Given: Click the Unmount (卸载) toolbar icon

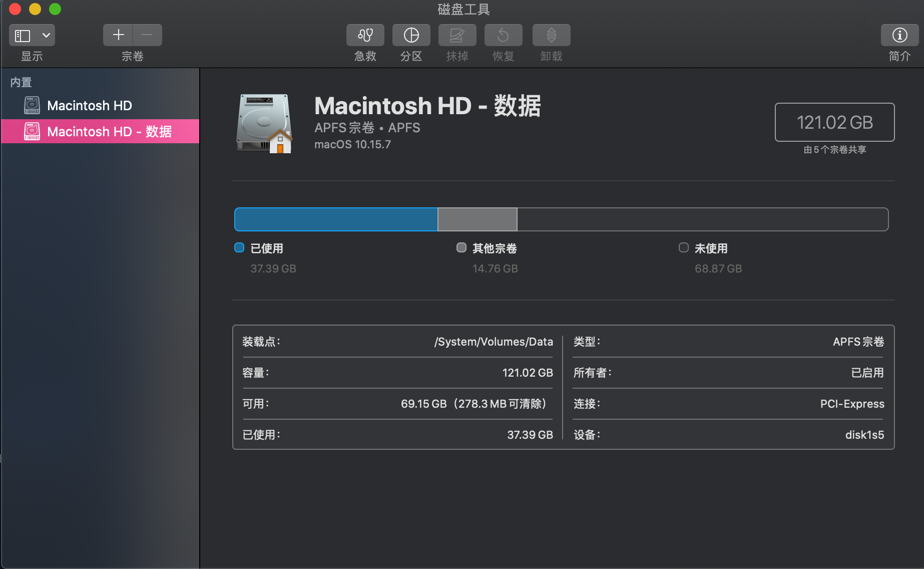Looking at the screenshot, I should pos(552,35).
